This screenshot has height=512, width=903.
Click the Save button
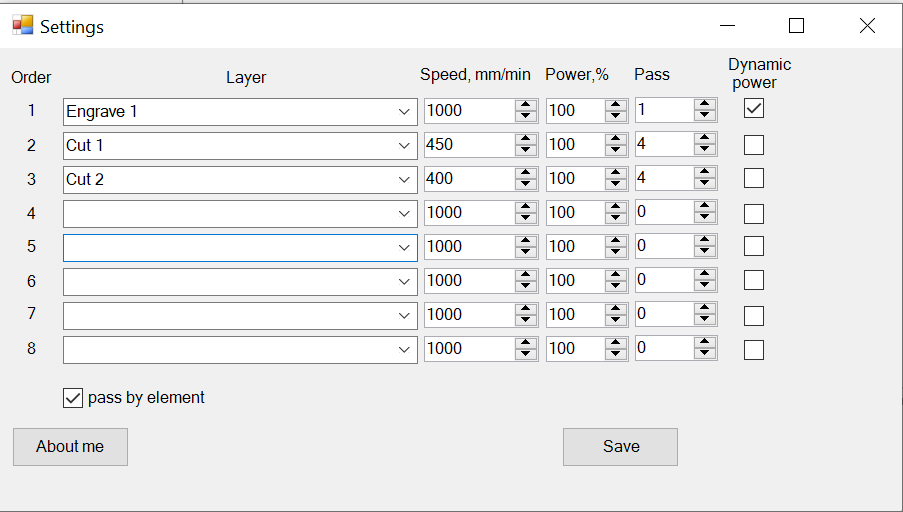[x=620, y=447]
